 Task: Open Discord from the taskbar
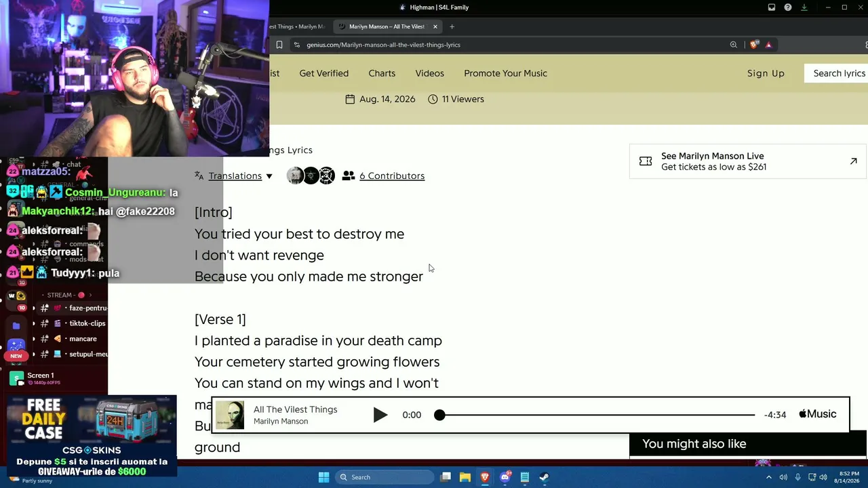click(505, 477)
